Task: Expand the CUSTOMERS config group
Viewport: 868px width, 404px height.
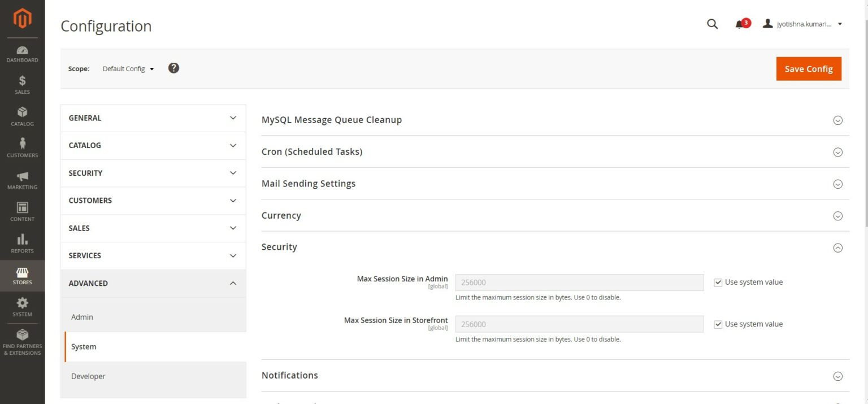Action: point(153,201)
